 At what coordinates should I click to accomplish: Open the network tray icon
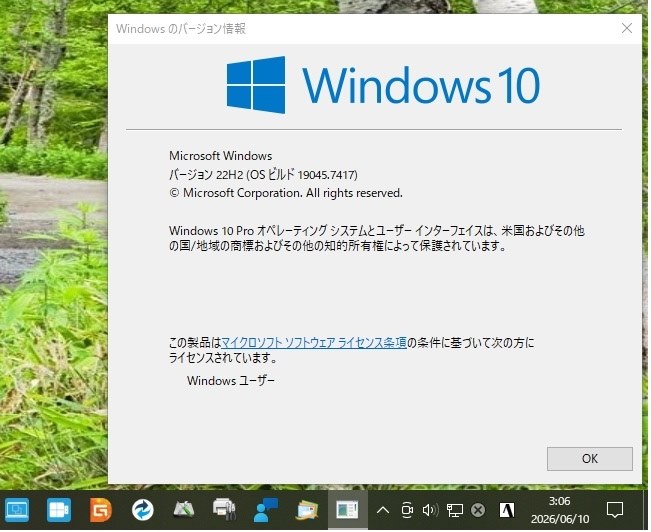point(455,511)
